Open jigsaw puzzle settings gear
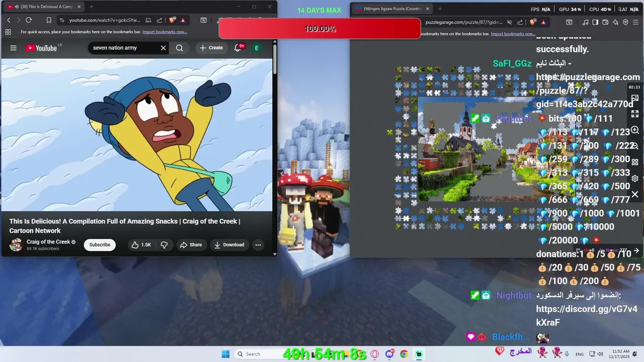644x362 pixels. tap(635, 178)
